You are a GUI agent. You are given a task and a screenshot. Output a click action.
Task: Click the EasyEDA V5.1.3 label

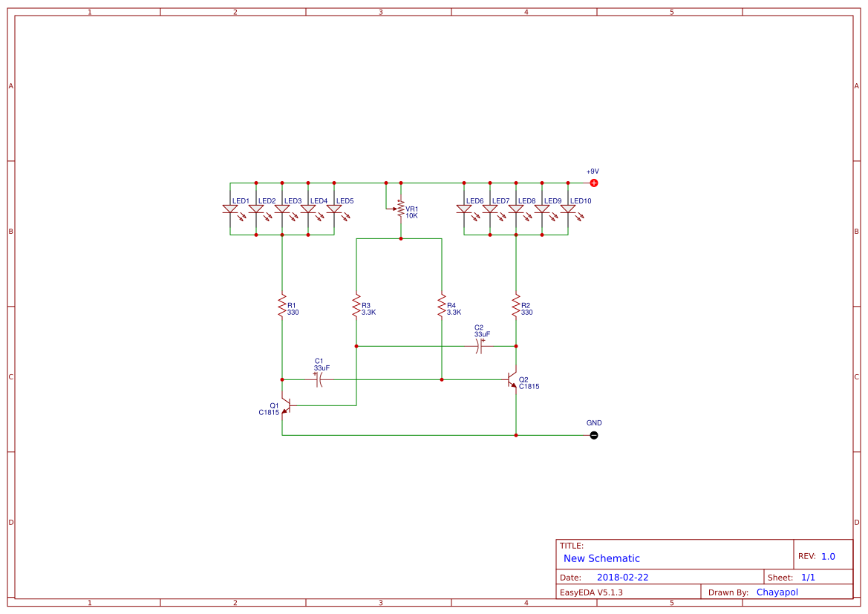(x=591, y=592)
